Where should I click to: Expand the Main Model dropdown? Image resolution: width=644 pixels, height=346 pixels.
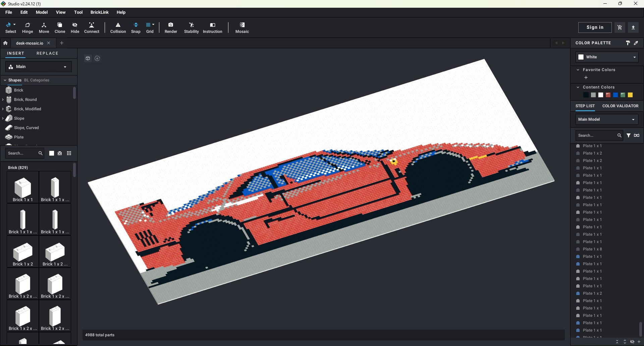[607, 119]
